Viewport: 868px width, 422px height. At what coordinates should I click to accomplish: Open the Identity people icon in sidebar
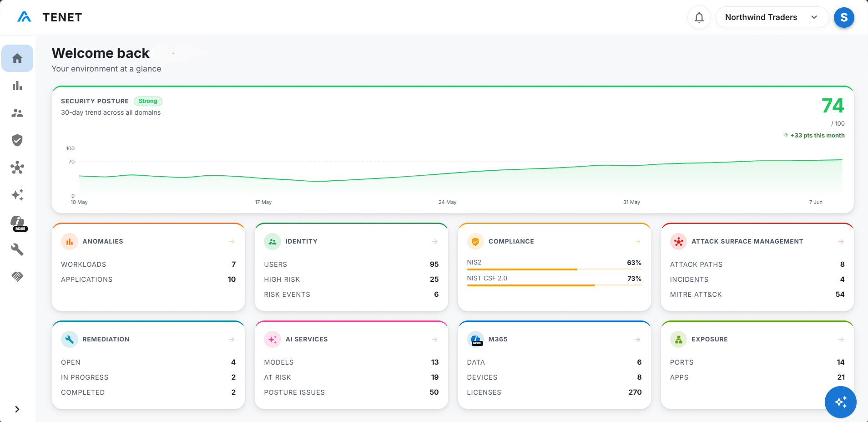click(17, 113)
